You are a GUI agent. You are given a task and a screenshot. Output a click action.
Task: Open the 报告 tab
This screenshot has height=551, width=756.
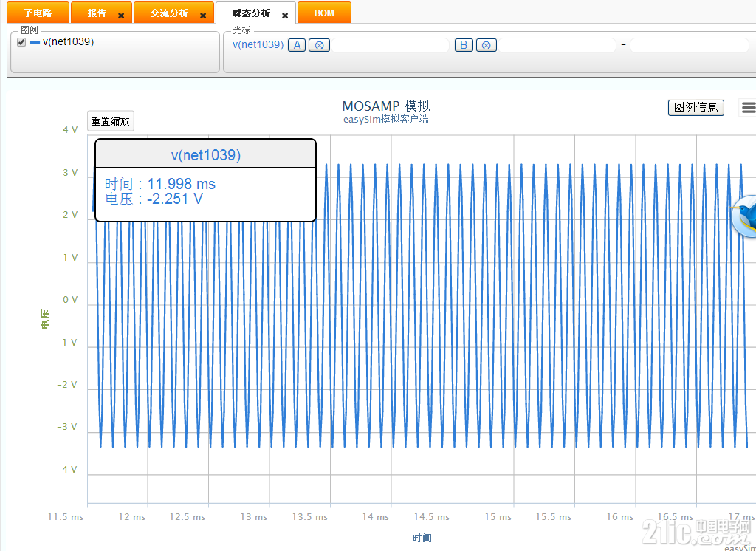tap(97, 13)
